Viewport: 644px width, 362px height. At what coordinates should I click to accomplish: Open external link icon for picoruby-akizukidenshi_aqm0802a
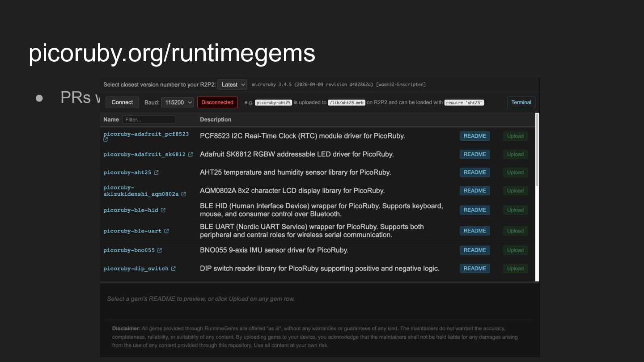point(184,194)
